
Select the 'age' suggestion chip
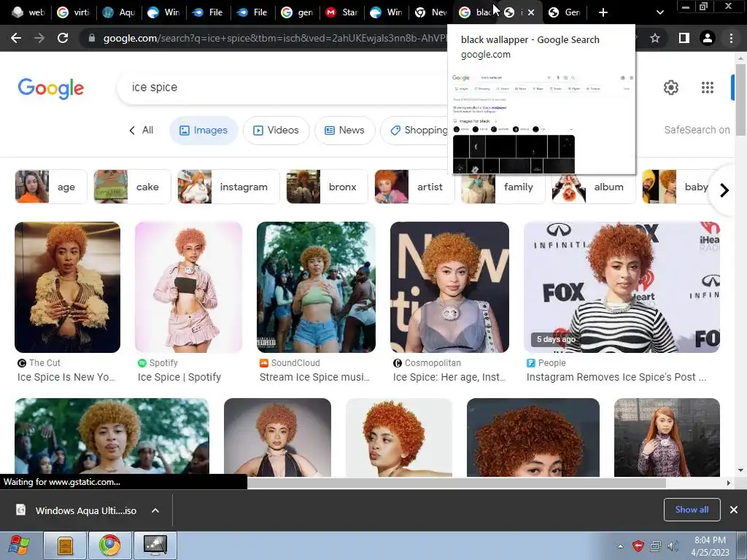click(x=51, y=187)
